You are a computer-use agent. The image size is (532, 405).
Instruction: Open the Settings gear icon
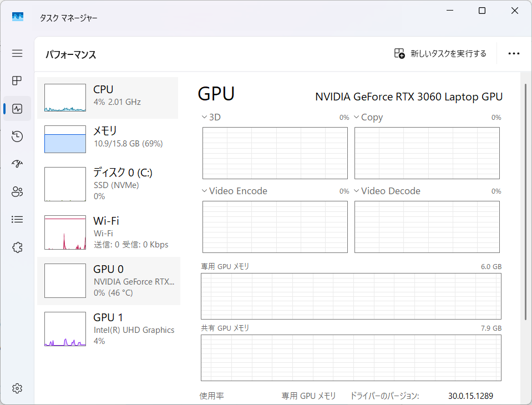pyautogui.click(x=17, y=388)
